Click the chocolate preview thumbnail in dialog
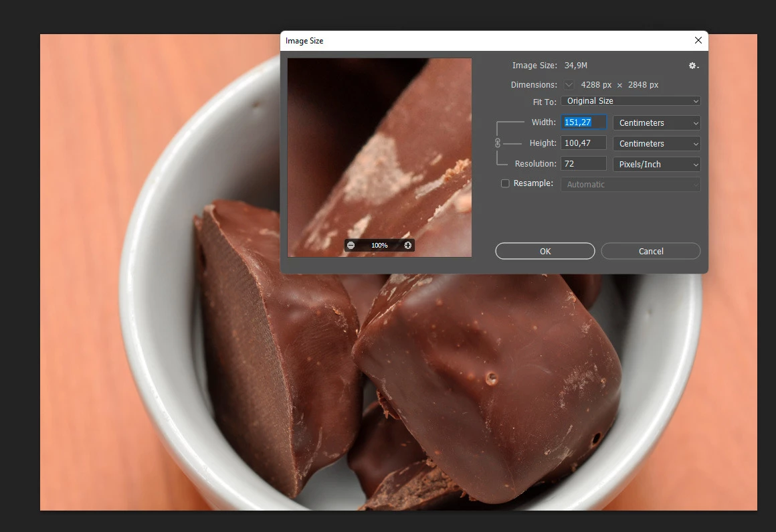 tap(379, 157)
